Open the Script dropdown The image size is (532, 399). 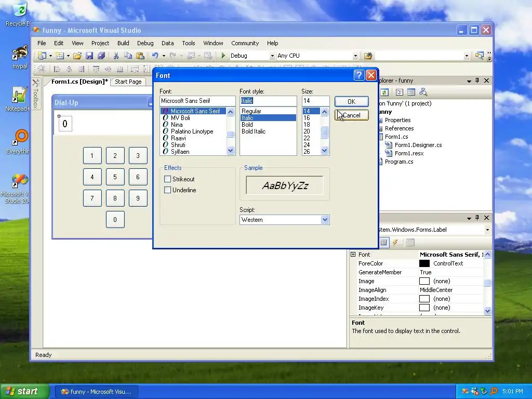click(325, 220)
